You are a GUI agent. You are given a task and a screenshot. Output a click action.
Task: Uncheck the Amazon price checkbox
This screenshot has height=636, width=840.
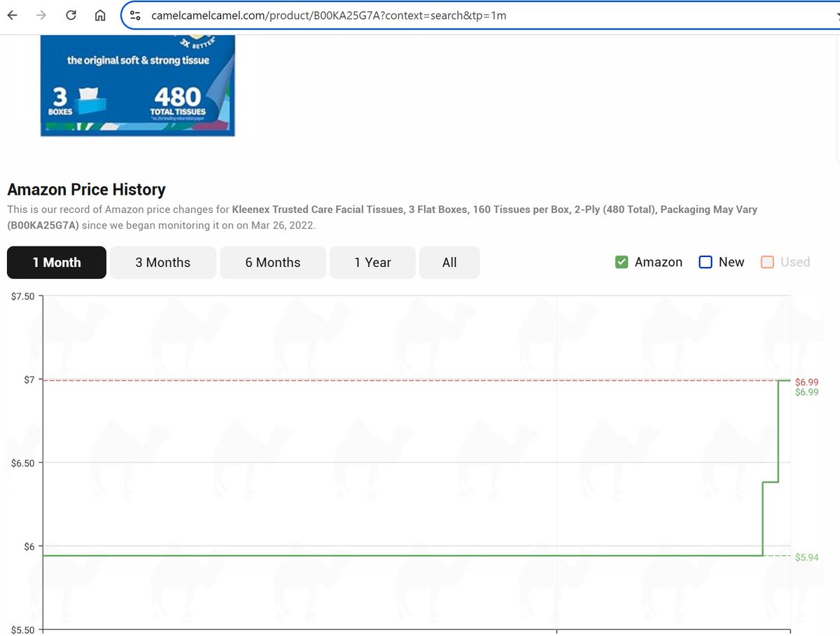pos(622,262)
